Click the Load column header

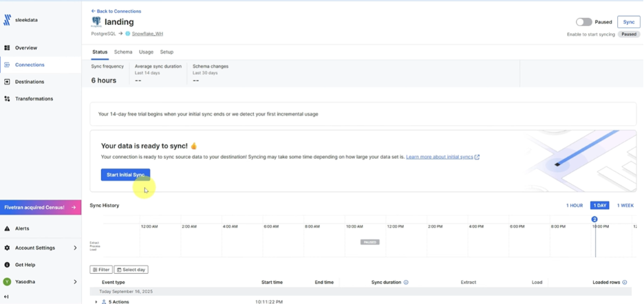tap(537, 282)
